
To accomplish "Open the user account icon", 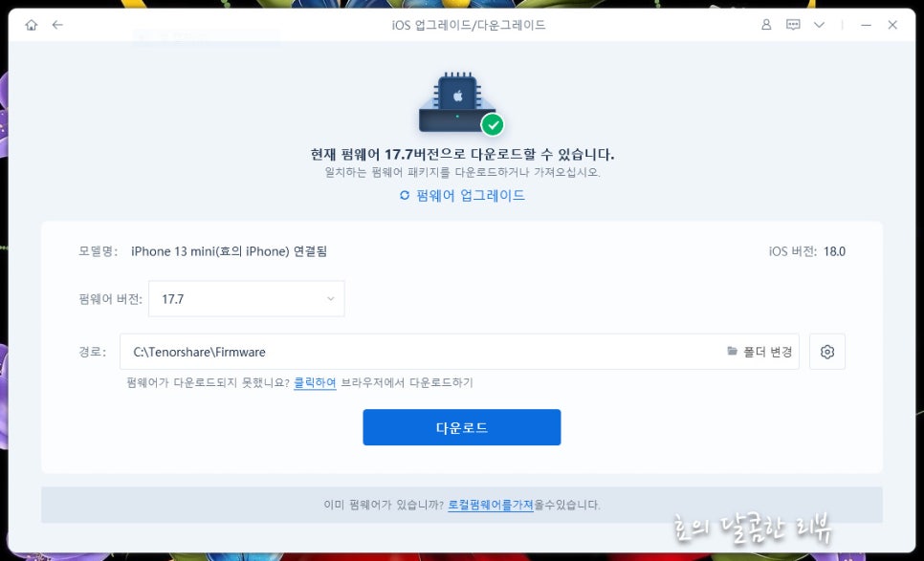I will 766,25.
